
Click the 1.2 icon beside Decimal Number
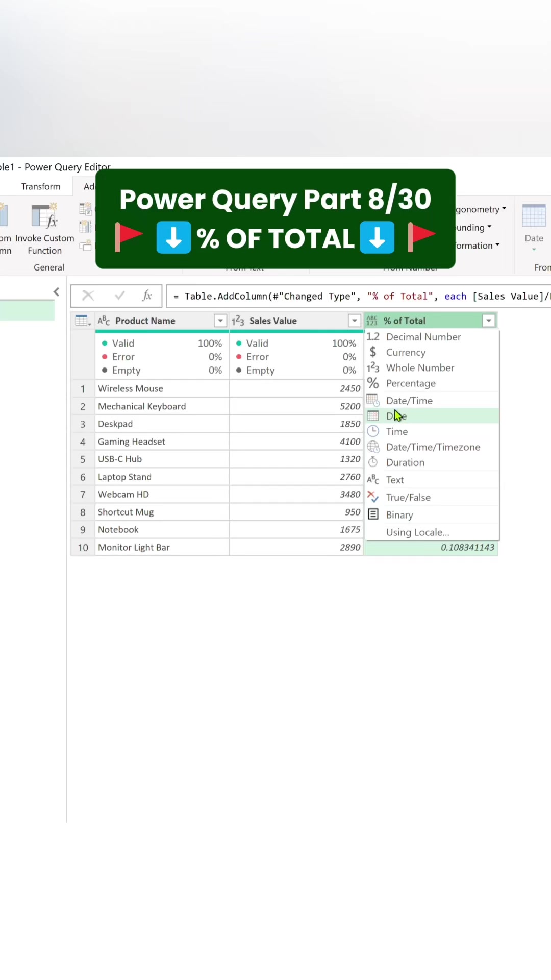pyautogui.click(x=373, y=336)
